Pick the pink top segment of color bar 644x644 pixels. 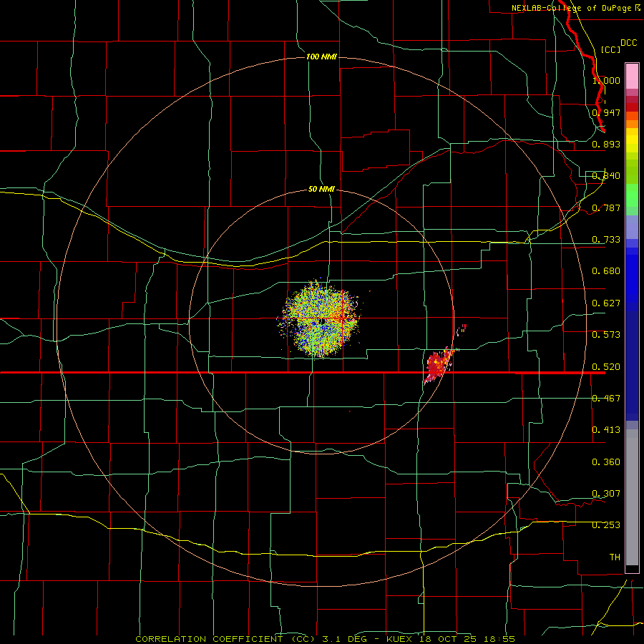[632, 76]
